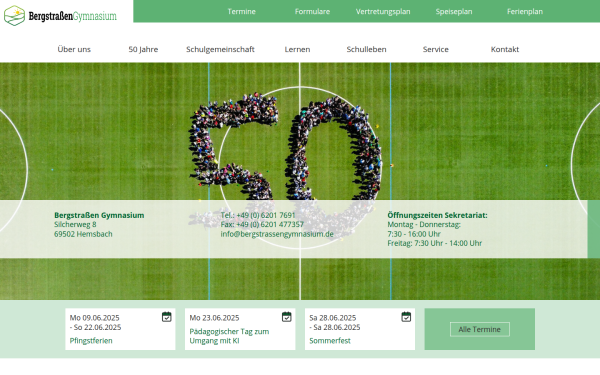Click the Bergstraßen Gymnasium address heading
The image size is (600, 375).
(x=99, y=215)
